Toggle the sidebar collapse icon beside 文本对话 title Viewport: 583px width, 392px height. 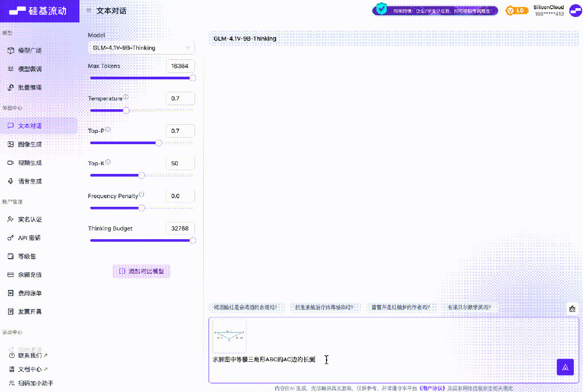pos(89,11)
